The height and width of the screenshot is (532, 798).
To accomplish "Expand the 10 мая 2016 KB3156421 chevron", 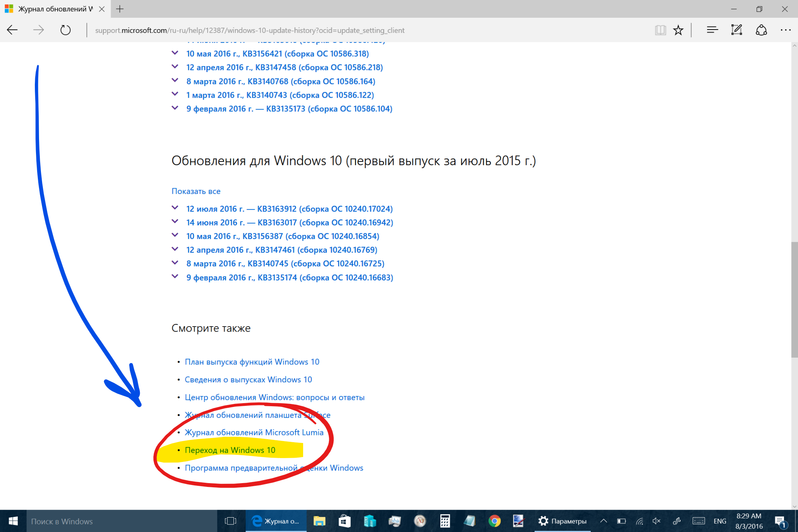I will pos(175,53).
